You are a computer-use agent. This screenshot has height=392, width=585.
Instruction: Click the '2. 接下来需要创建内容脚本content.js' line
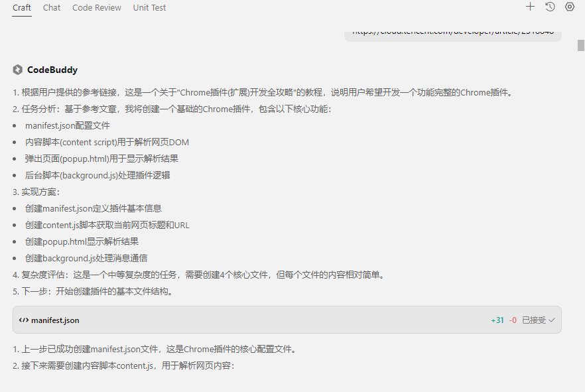[123, 365]
